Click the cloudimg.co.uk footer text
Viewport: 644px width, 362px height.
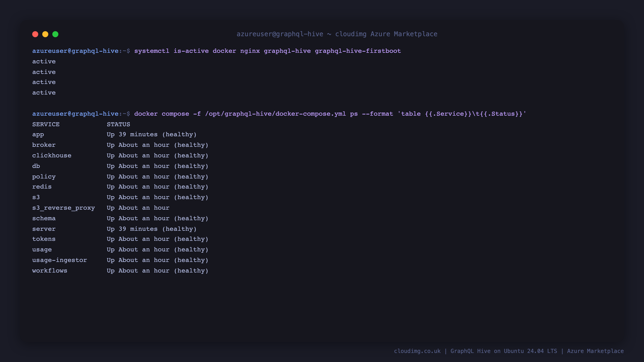click(x=417, y=351)
